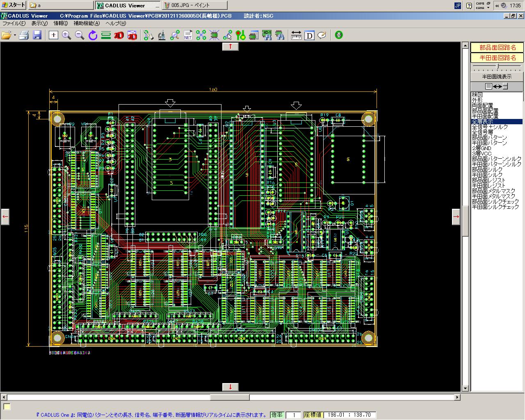
Task: Click the save floppy disk icon
Action: coord(37,35)
